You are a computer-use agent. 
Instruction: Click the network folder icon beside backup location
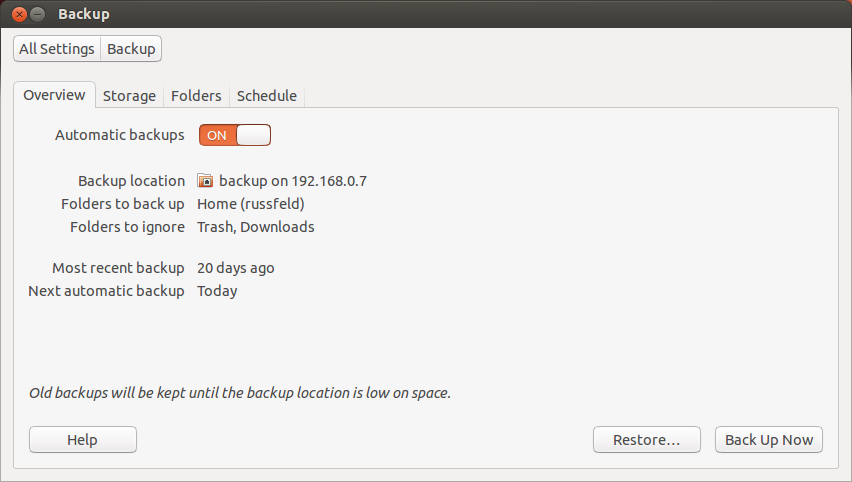[205, 181]
